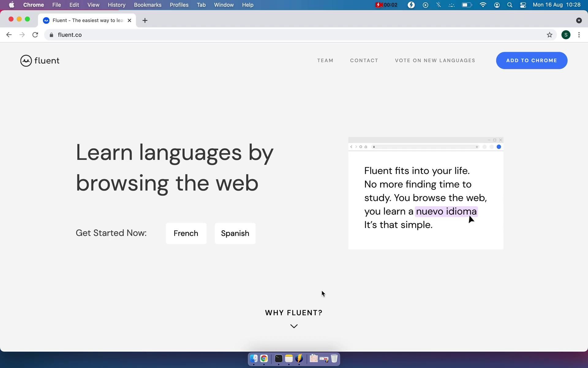Choose French to get started
588x368 pixels.
click(186, 233)
